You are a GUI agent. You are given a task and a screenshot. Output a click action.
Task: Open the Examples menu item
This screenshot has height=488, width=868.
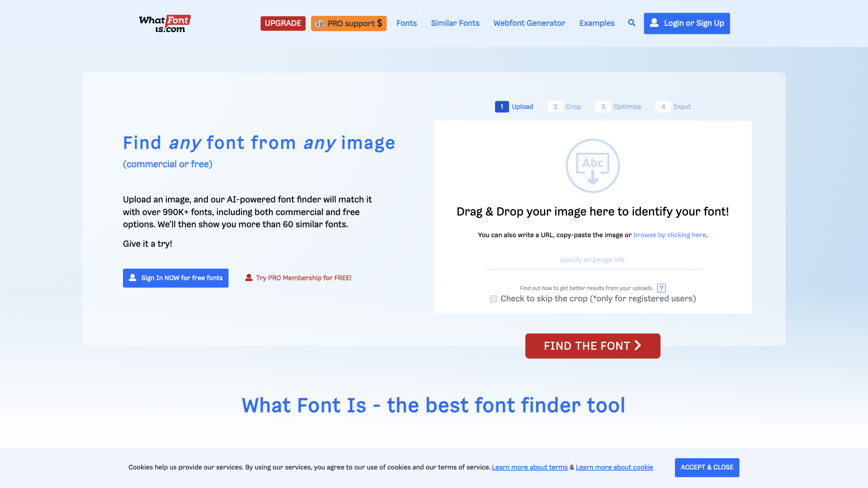[x=597, y=23]
